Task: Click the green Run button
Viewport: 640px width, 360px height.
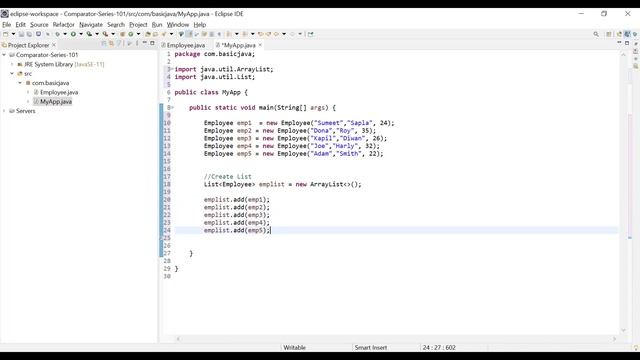Action: pyautogui.click(x=73, y=34)
